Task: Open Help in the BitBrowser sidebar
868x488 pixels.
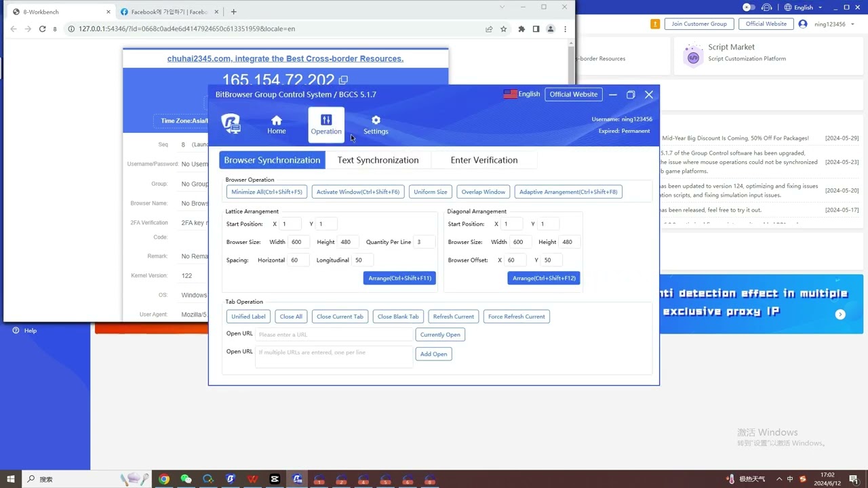Action: (24, 331)
